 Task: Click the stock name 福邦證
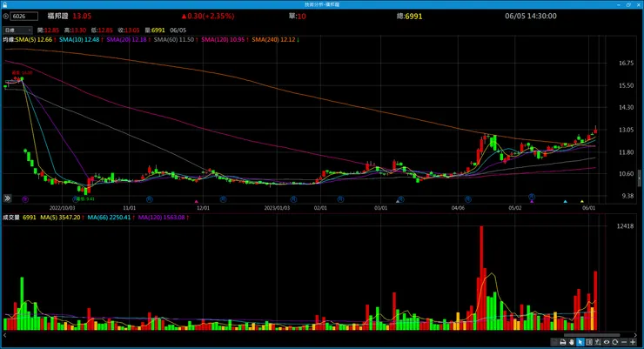(57, 16)
